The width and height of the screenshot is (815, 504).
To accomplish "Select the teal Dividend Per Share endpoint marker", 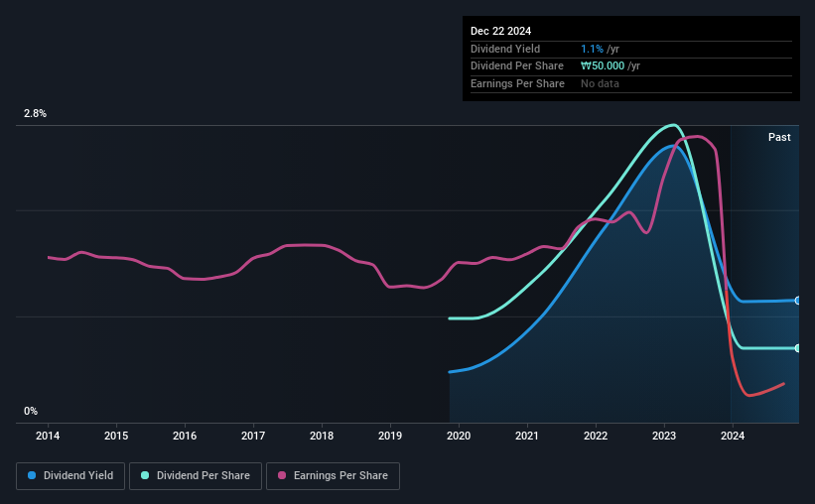I will coord(797,348).
